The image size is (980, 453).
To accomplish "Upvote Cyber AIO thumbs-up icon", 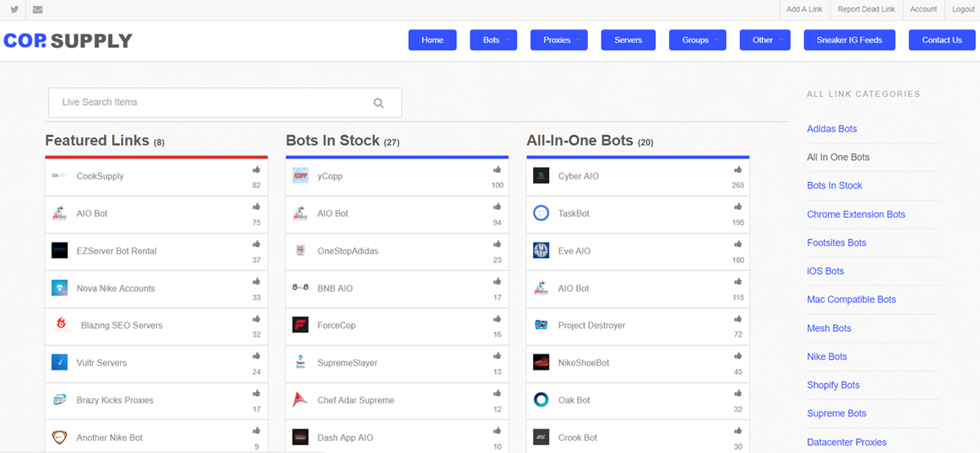I will tap(738, 170).
